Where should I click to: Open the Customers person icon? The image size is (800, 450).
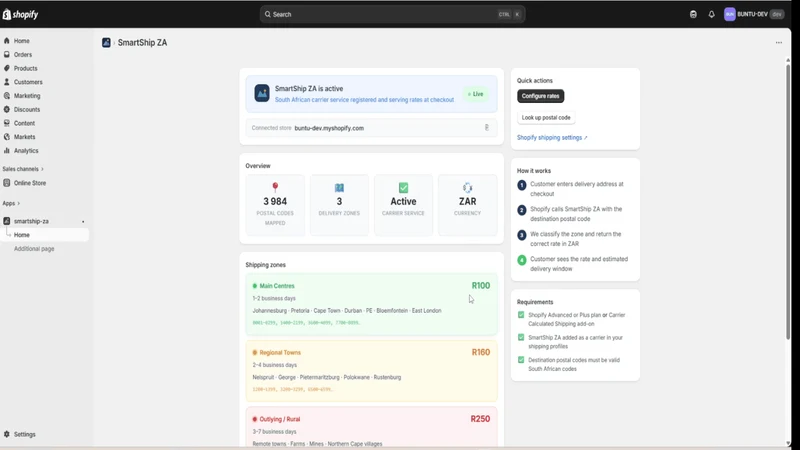tap(7, 82)
